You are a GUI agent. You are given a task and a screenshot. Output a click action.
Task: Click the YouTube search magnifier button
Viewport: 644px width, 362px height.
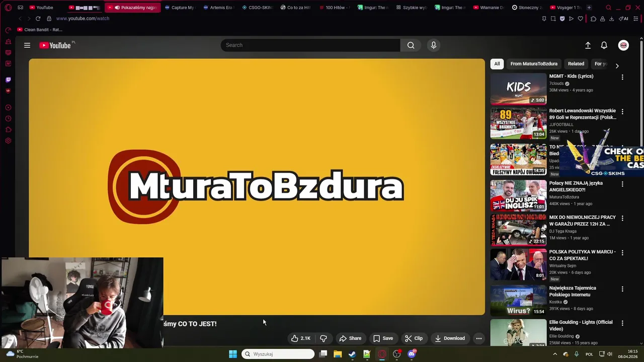pyautogui.click(x=411, y=45)
